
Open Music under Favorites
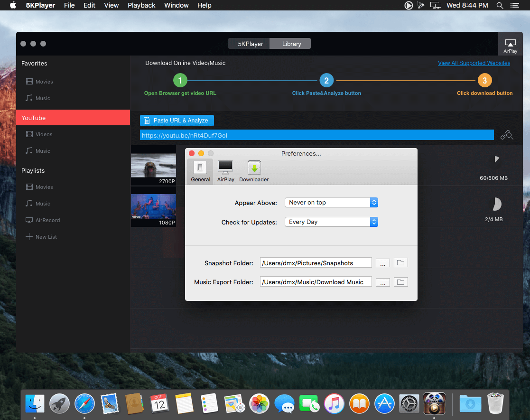[x=38, y=98]
